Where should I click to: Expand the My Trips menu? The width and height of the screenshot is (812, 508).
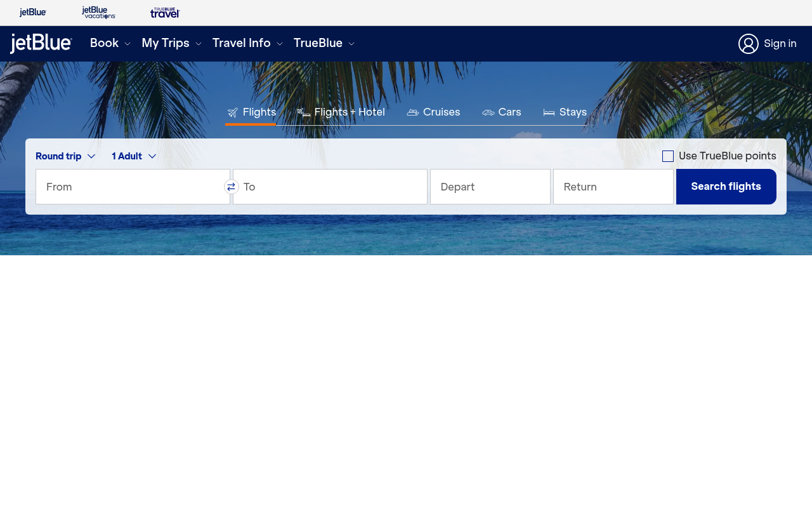(x=172, y=43)
